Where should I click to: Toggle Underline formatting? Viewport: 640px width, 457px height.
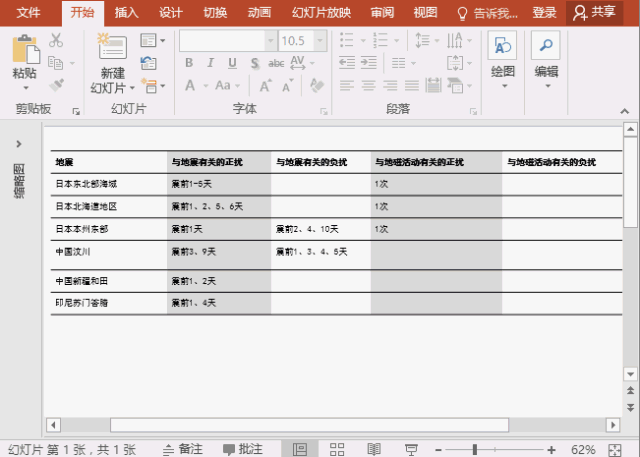click(x=233, y=63)
